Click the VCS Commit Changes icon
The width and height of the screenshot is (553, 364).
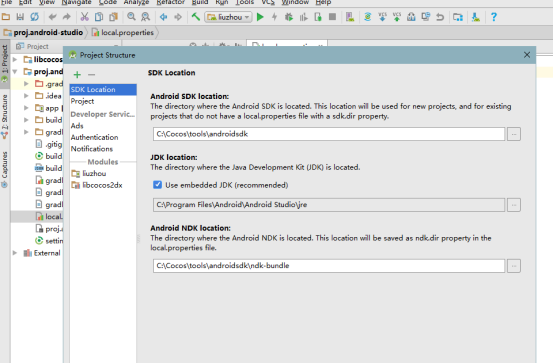click(397, 17)
